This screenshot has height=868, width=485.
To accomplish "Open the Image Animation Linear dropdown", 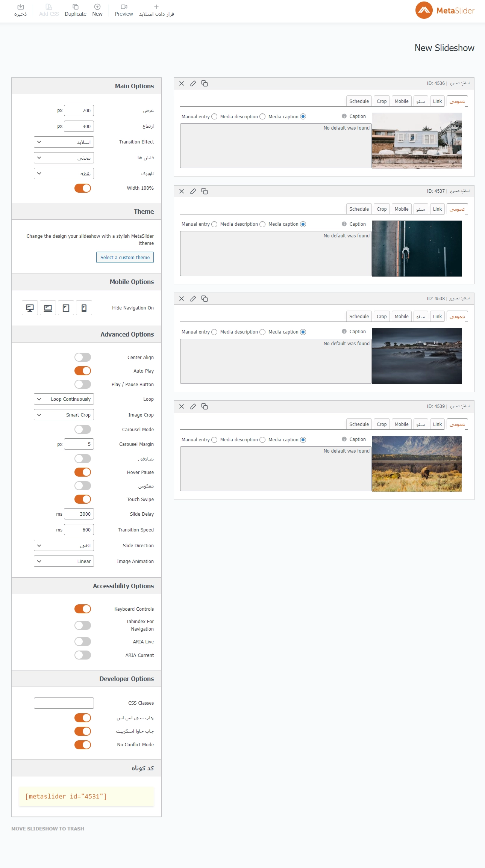I will pos(64,561).
